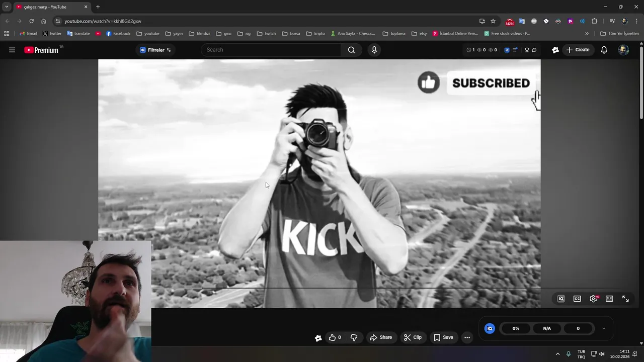Click the vidIQ icon in the player controls

pyautogui.click(x=561, y=299)
